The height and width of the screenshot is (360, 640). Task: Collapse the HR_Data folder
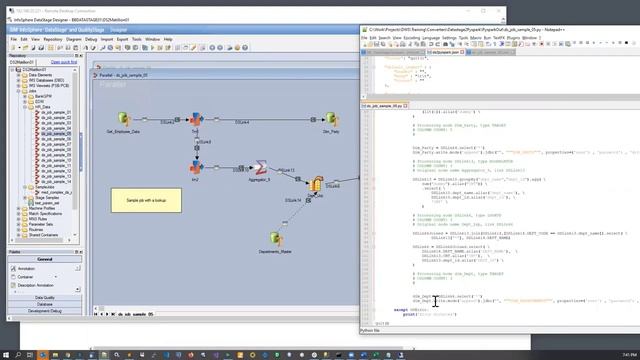coord(25,107)
